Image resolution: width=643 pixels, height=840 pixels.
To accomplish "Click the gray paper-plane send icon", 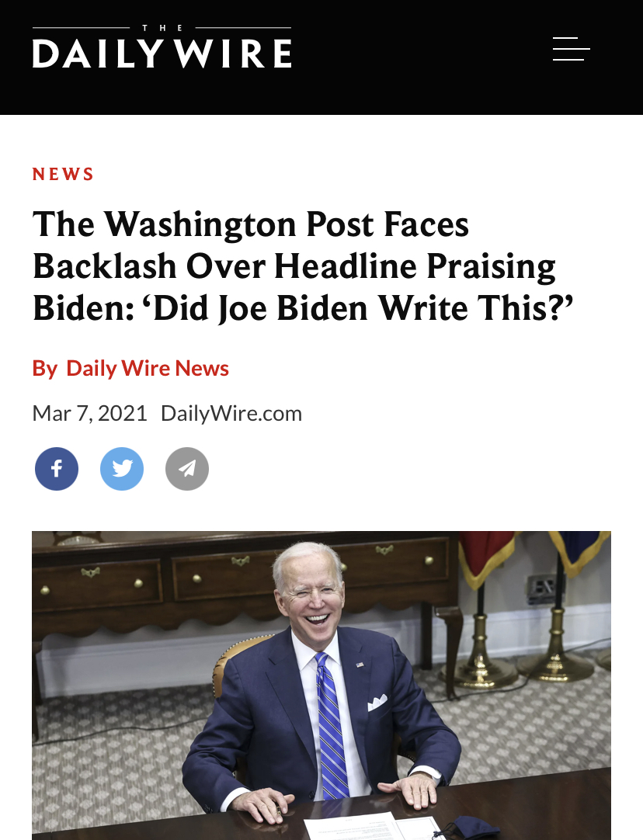I will pyautogui.click(x=187, y=469).
